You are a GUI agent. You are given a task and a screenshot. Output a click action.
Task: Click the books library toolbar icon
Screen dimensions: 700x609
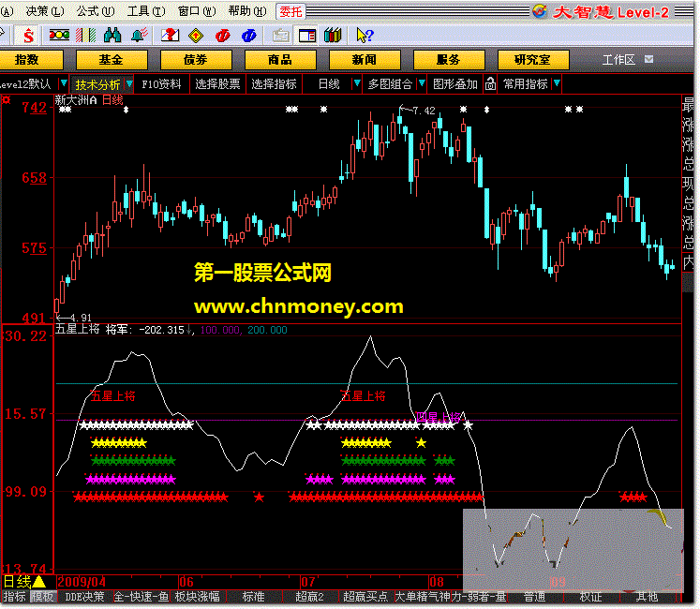[x=333, y=36]
